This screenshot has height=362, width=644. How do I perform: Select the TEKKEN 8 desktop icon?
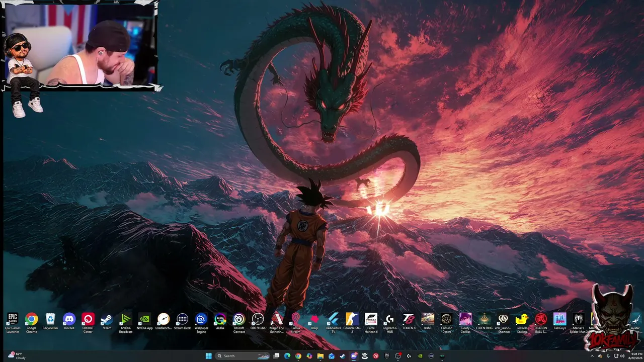(409, 321)
